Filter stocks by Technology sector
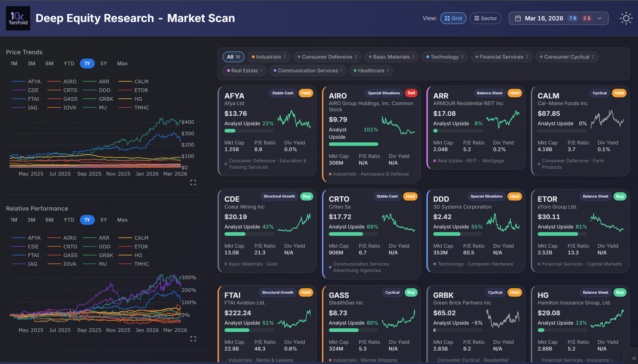Image resolution: width=638 pixels, height=364 pixels. click(x=444, y=57)
